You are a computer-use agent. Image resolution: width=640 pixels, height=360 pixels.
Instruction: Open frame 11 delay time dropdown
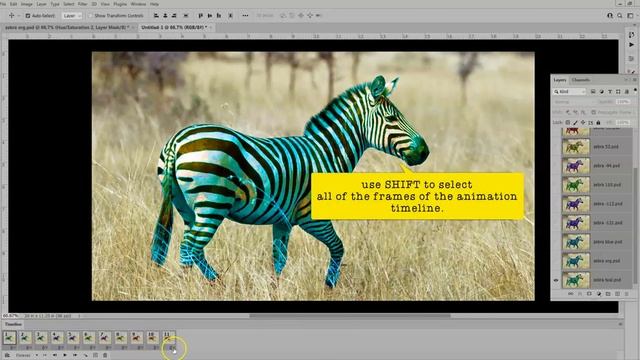(x=171, y=347)
